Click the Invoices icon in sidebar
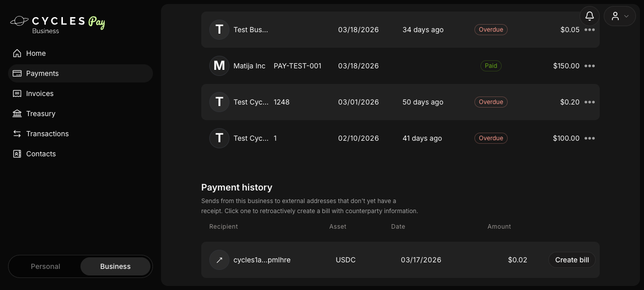The image size is (644, 290). [x=17, y=93]
